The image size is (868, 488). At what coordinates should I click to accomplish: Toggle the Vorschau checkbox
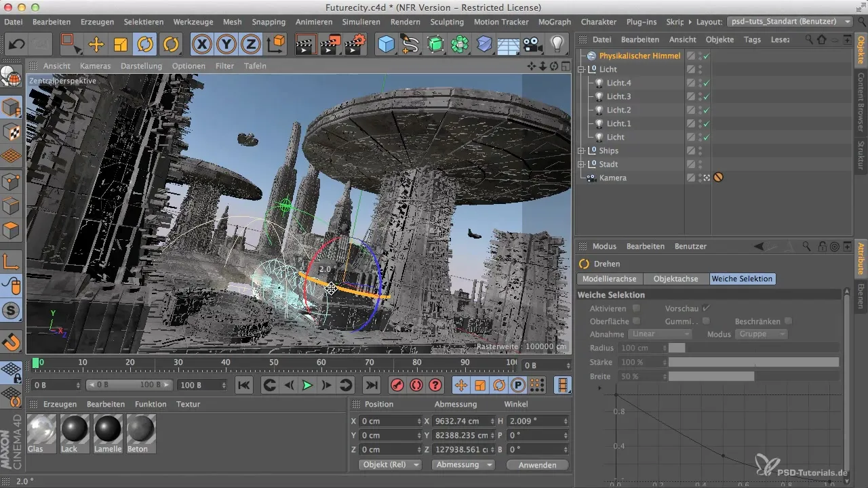pyautogui.click(x=706, y=308)
